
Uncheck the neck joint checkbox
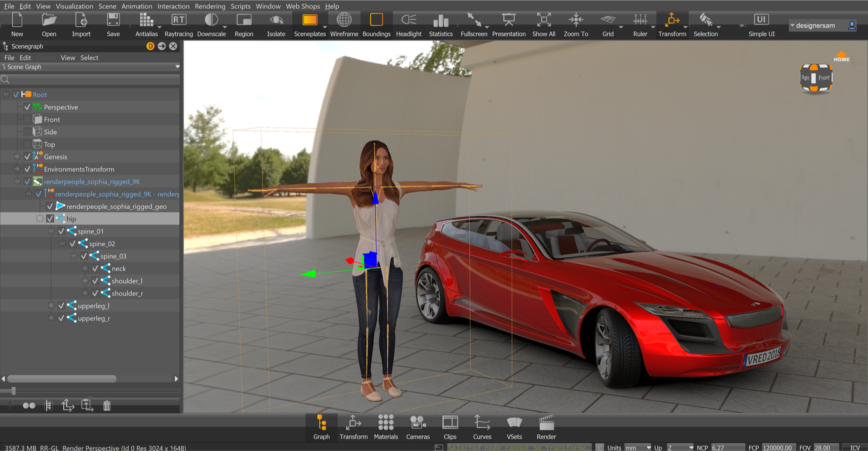95,269
